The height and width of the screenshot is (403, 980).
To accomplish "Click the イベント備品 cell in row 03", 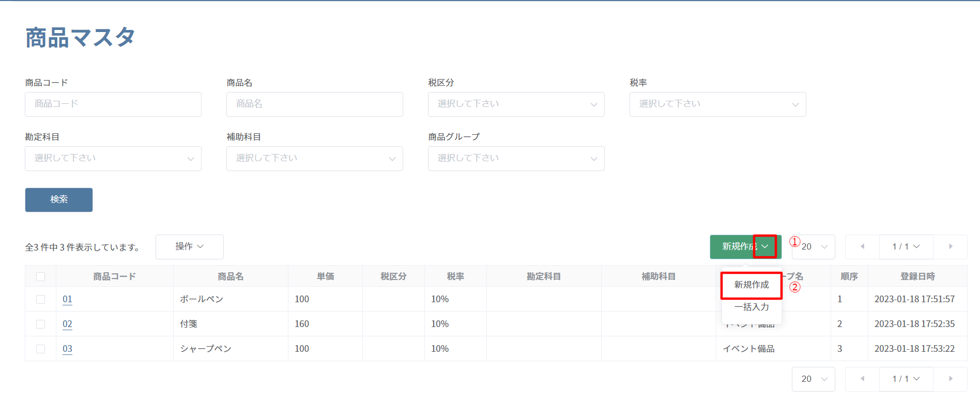I will tap(773, 349).
